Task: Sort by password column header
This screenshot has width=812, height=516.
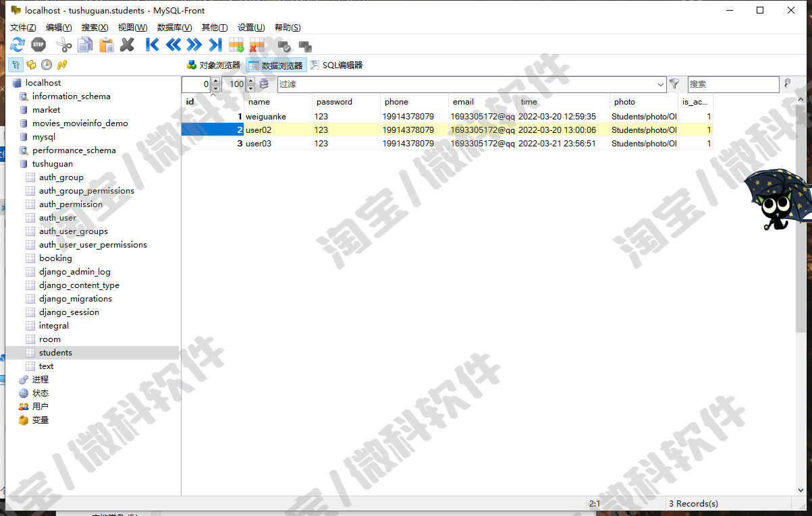Action: tap(346, 102)
